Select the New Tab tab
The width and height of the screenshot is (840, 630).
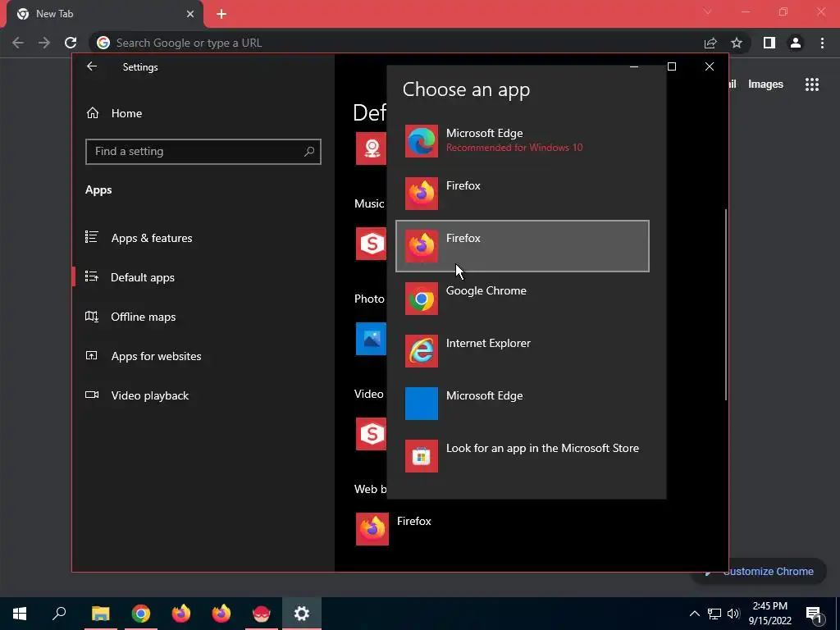tap(104, 14)
